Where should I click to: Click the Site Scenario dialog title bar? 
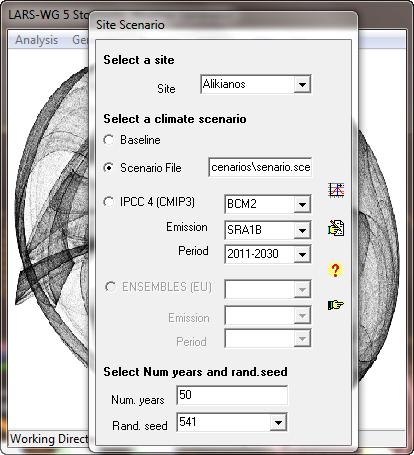[223, 25]
